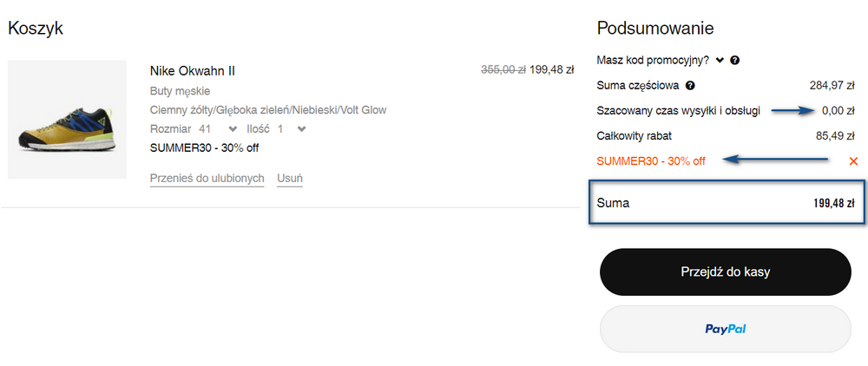Open the Rozmiar size dropdown
This screenshot has height=366, width=868.
[233, 129]
